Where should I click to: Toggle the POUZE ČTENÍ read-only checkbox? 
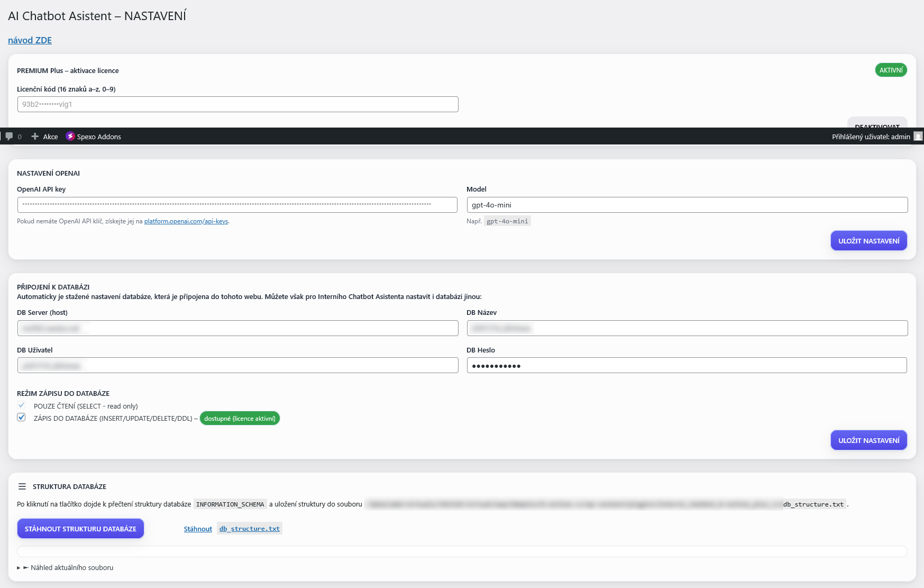point(21,405)
